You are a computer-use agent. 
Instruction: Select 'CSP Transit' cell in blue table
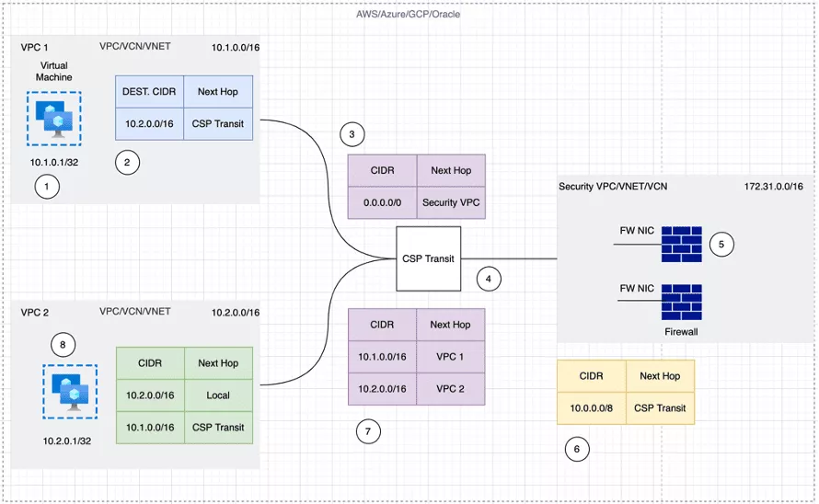click(218, 124)
